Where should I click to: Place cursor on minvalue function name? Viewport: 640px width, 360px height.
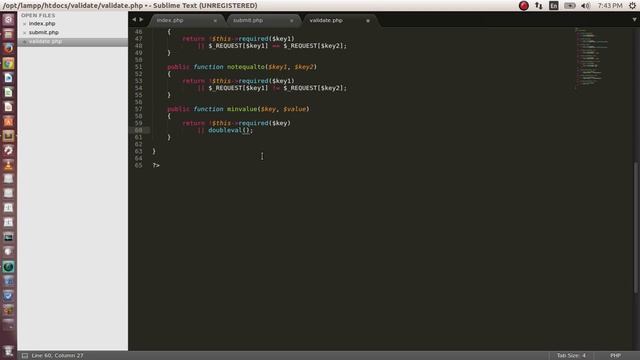pos(242,109)
